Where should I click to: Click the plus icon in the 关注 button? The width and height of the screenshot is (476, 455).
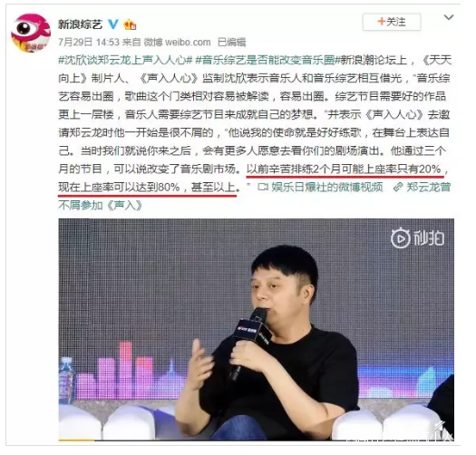(x=382, y=22)
